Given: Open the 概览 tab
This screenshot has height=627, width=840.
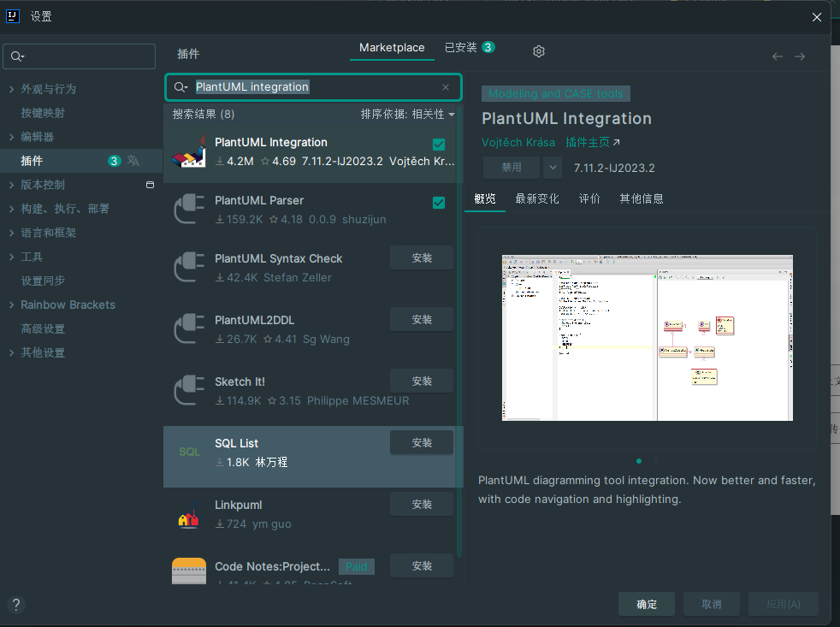Looking at the screenshot, I should [485, 198].
